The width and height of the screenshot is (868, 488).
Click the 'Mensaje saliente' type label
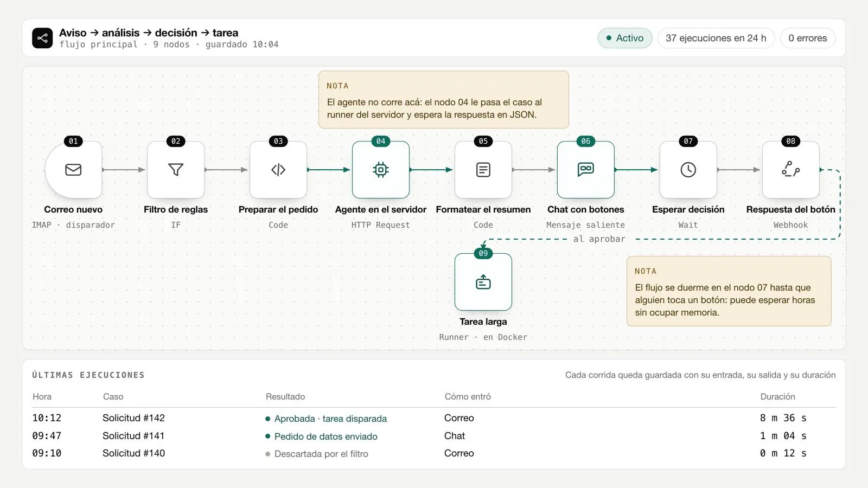point(586,224)
